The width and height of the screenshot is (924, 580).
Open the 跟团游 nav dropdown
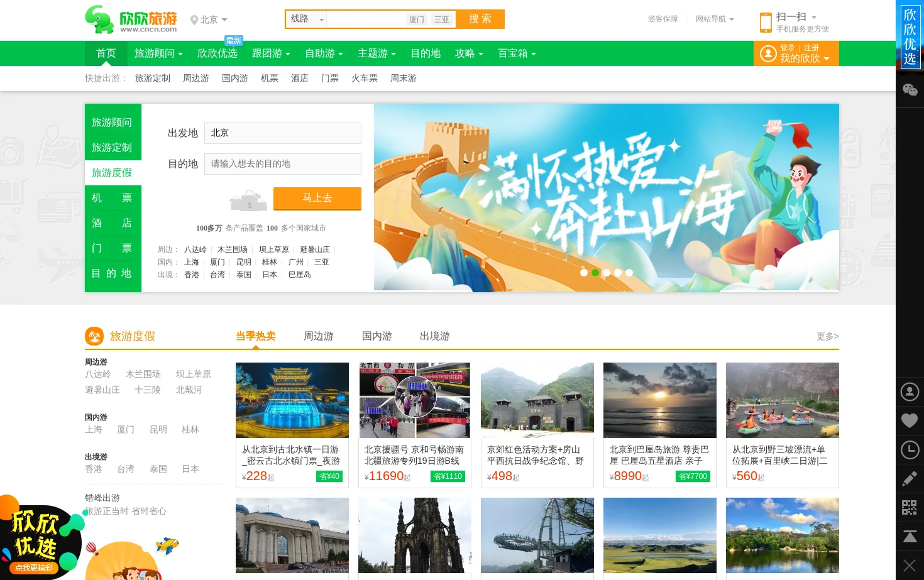click(271, 53)
